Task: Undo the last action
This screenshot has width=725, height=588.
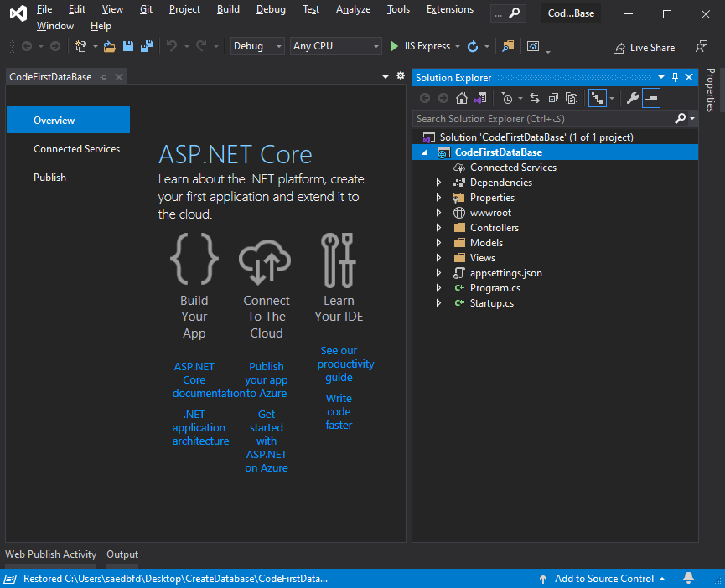Action: [x=172, y=46]
